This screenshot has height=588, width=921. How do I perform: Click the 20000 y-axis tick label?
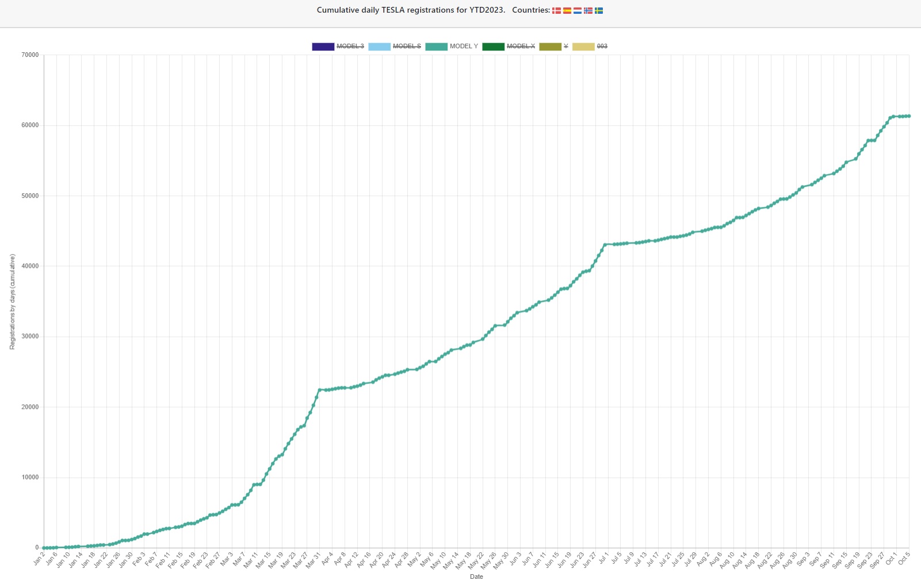(x=30, y=407)
